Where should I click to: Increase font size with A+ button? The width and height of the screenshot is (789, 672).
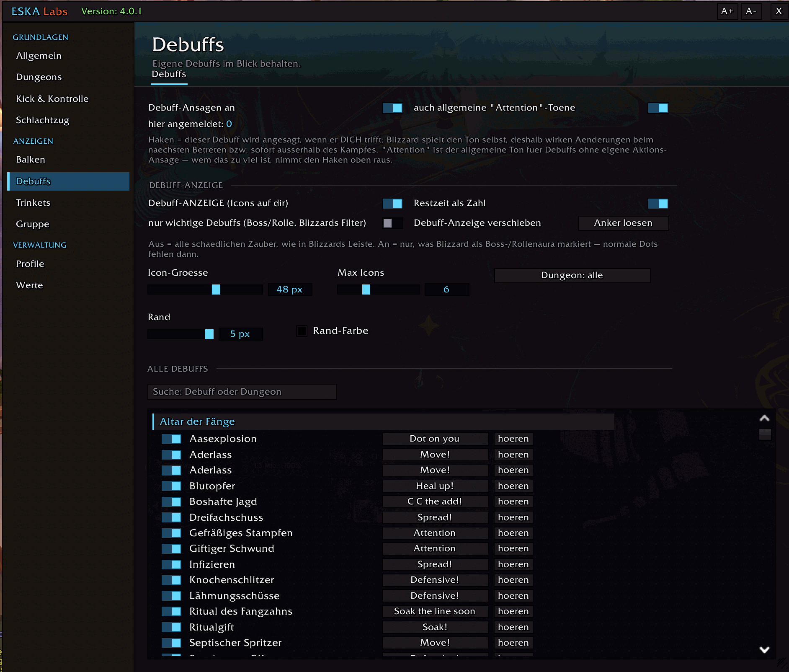point(727,11)
